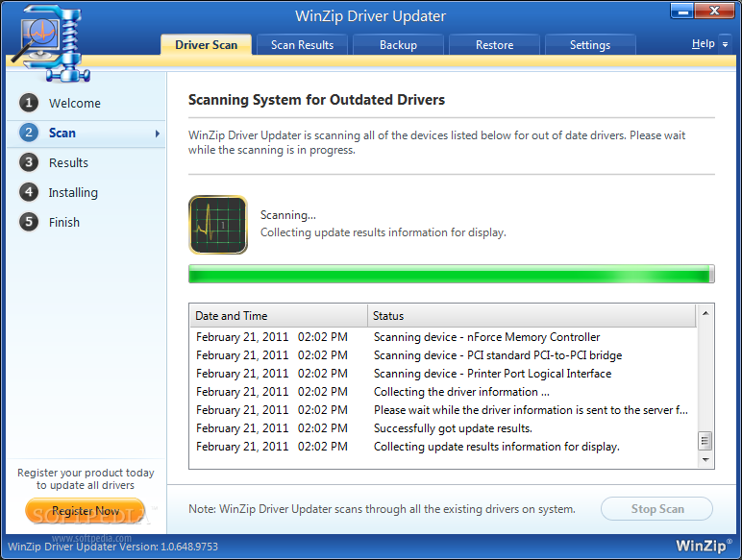The width and height of the screenshot is (742, 560).
Task: Select row 'Scanning device - PCI standard PCI-to-PCI bridge'
Action: tap(443, 355)
